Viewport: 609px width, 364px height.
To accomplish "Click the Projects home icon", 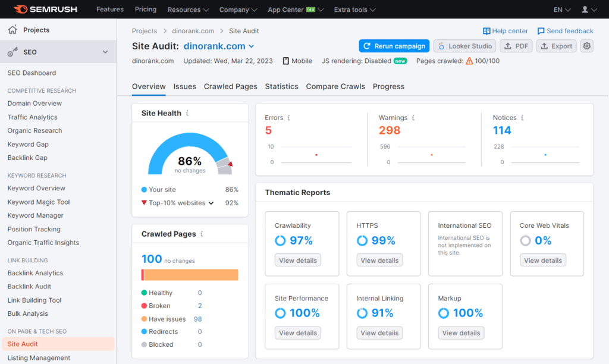I will (x=13, y=30).
